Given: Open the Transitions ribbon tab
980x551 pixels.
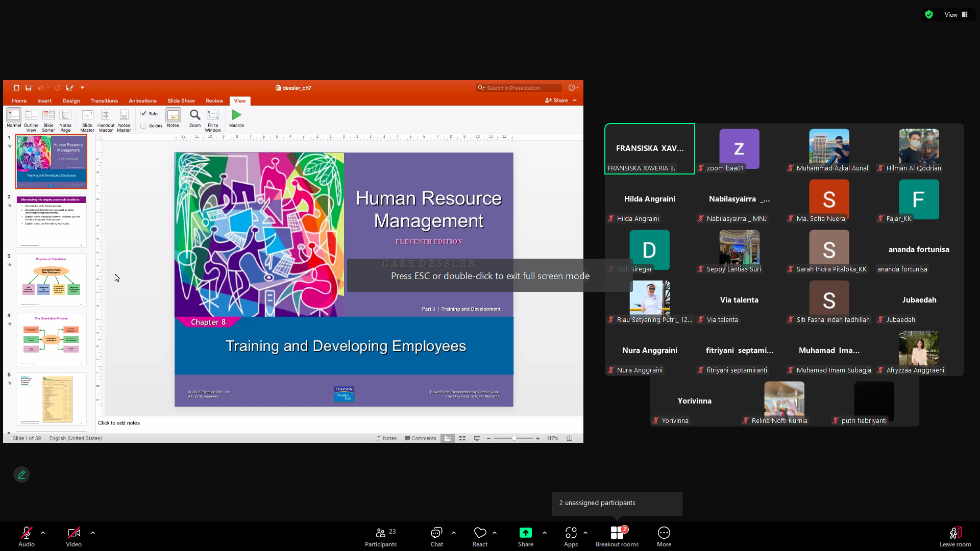Looking at the screenshot, I should 104,101.
